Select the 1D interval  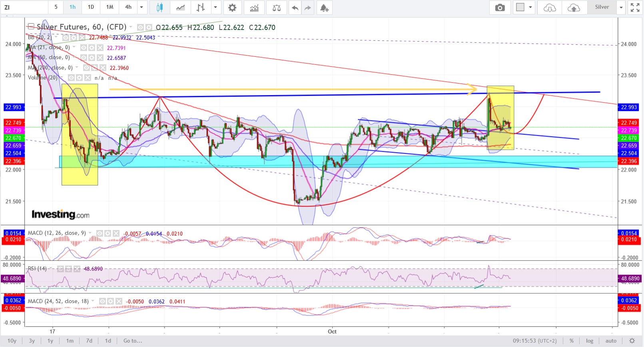(x=91, y=7)
